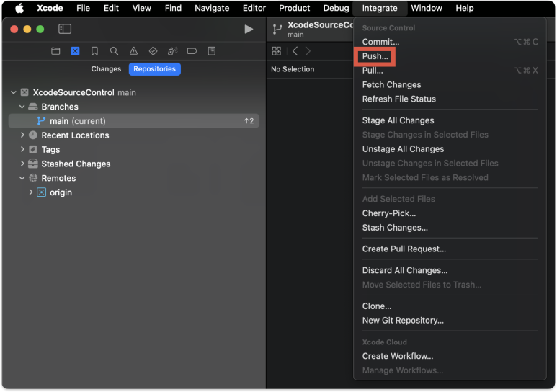Click the Branches stack icon

(33, 107)
